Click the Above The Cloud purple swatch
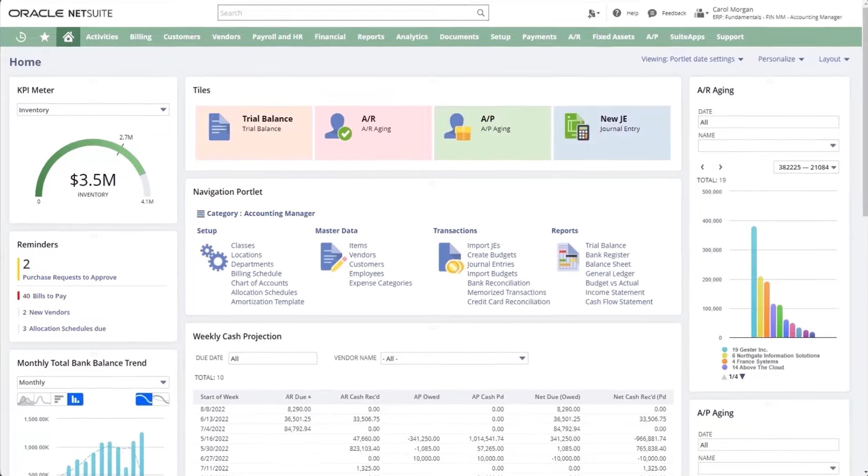The height and width of the screenshot is (476, 868). pyautogui.click(x=724, y=367)
